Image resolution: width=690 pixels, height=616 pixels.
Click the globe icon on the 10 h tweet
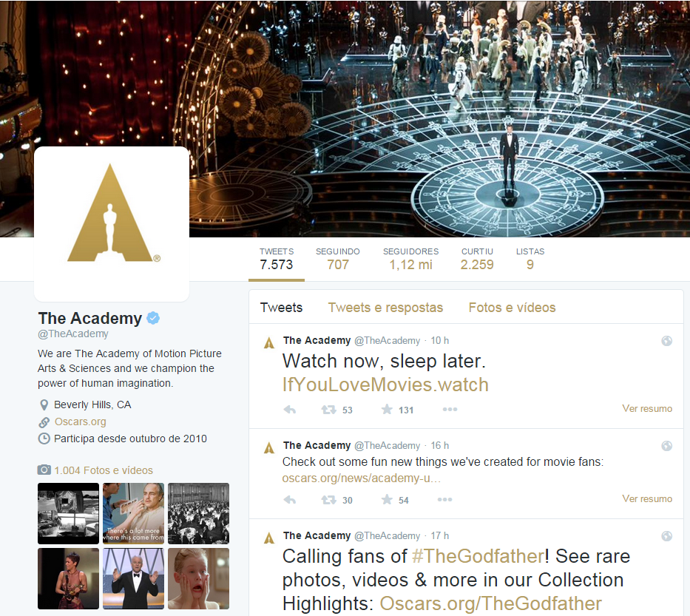[x=666, y=341]
